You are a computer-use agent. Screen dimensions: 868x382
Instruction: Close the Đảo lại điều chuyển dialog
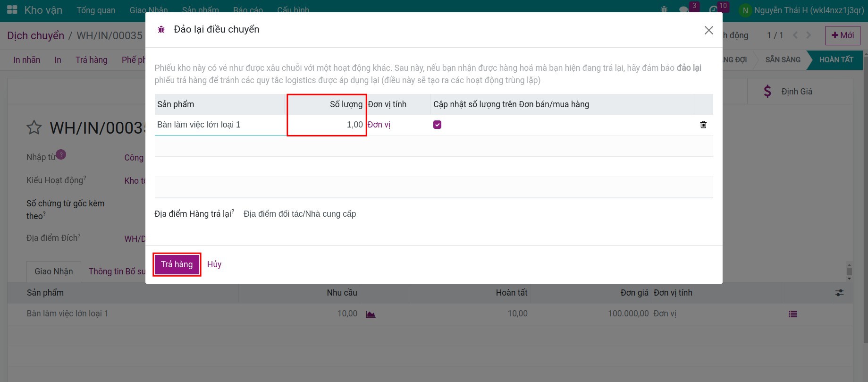point(708,30)
